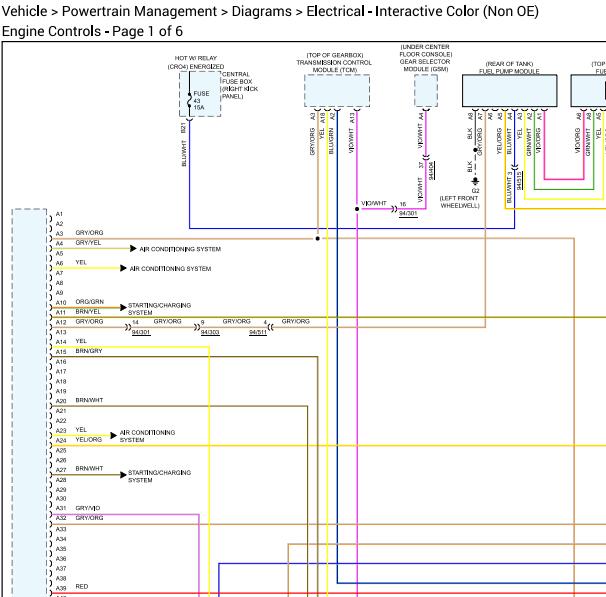Click the BRN/YEL wire label at A11
606x597 pixels.
click(88, 311)
